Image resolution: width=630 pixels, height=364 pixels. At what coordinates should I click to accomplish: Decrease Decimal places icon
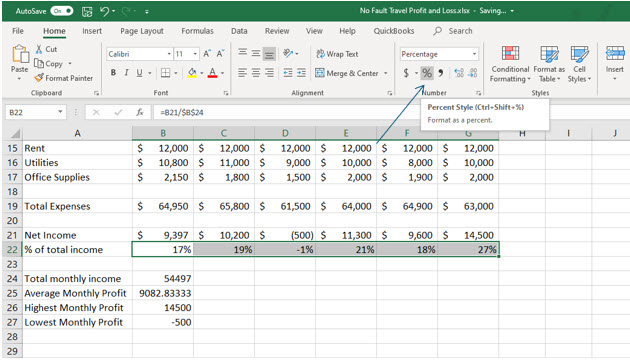(473, 73)
